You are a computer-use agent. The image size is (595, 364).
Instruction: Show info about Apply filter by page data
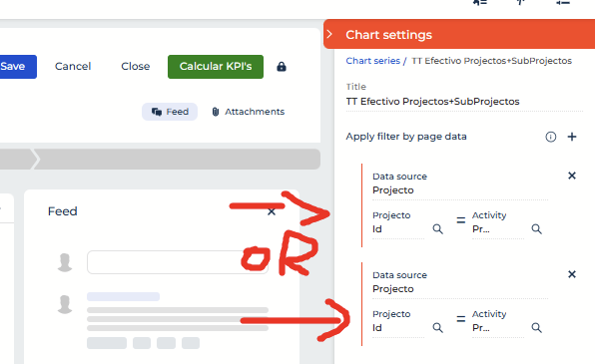(551, 137)
